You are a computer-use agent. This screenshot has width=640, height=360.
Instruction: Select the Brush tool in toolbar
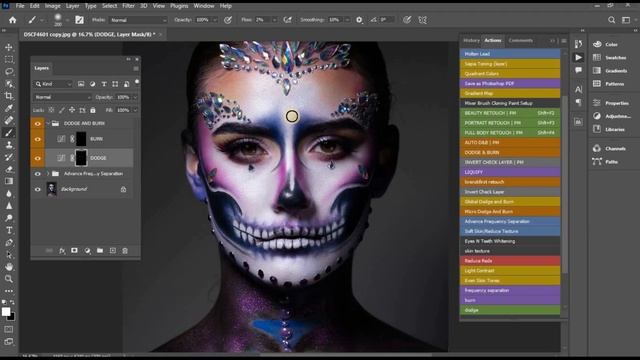pos(9,133)
